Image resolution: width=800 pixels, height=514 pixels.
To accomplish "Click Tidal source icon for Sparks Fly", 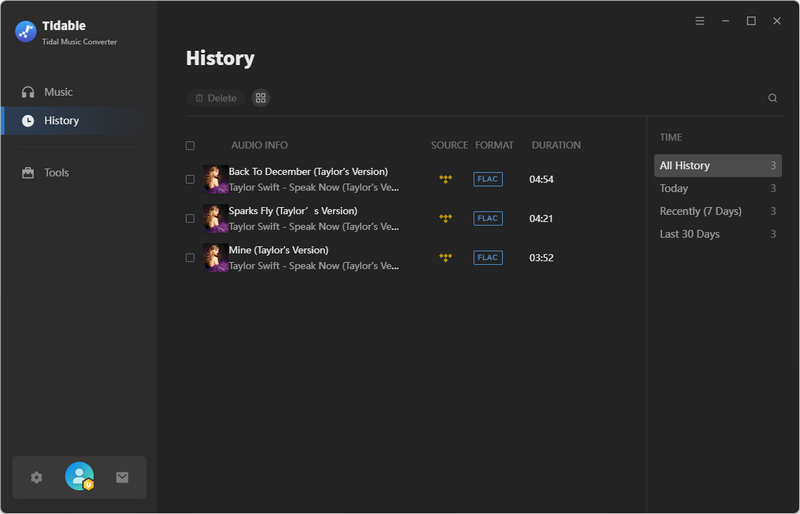I will (x=445, y=218).
